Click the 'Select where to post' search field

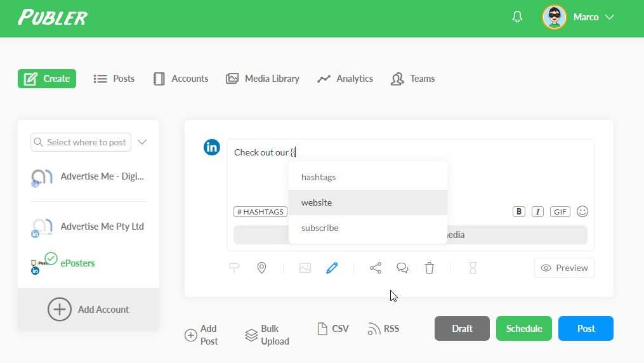81,142
